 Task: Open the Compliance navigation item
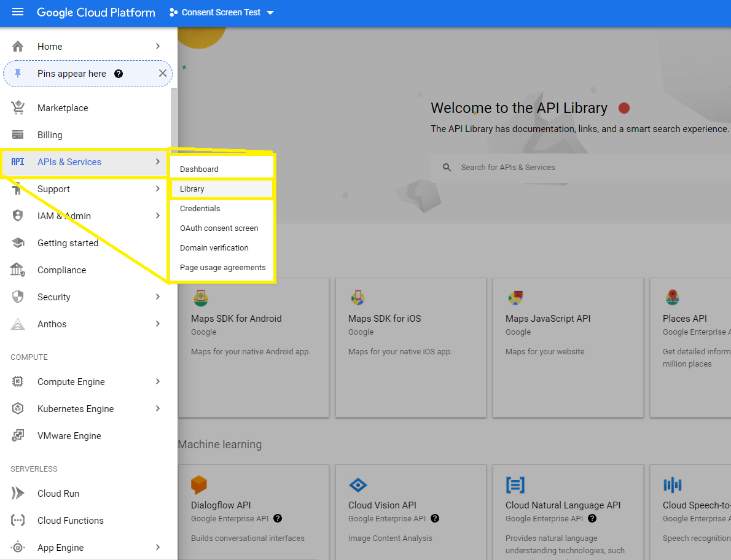[x=86, y=270]
